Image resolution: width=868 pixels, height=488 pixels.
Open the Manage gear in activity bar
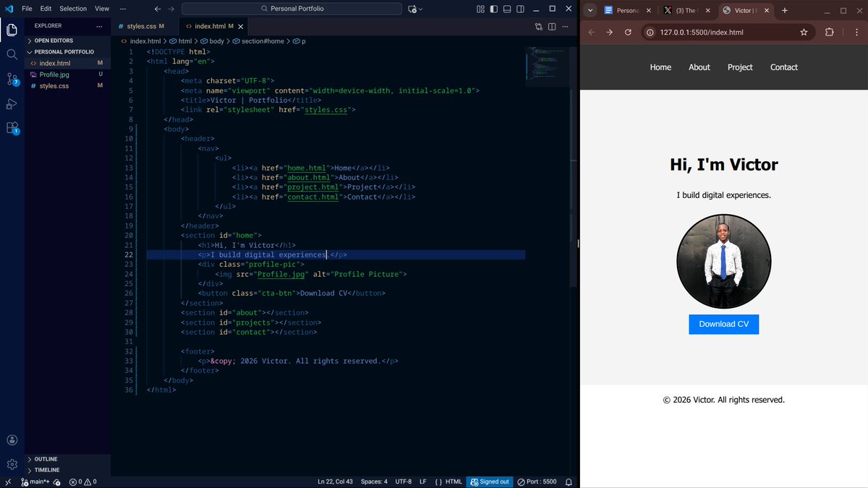[12, 464]
